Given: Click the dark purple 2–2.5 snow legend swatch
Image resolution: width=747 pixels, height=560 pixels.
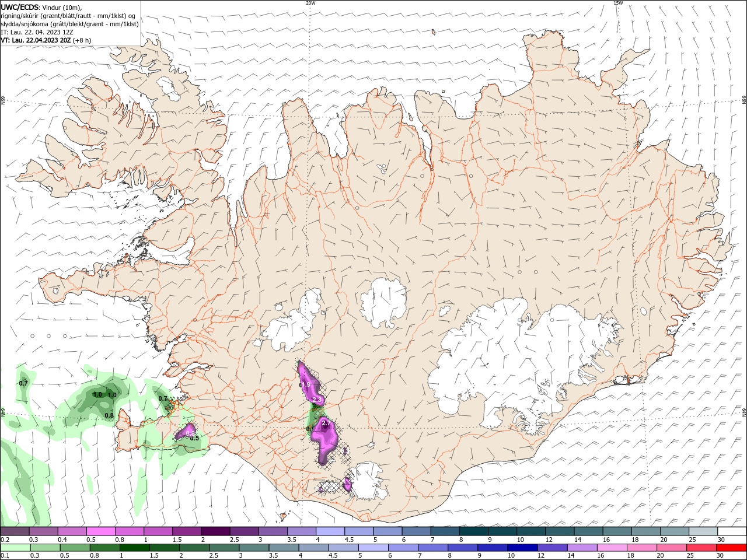Looking at the screenshot, I should [215, 531].
